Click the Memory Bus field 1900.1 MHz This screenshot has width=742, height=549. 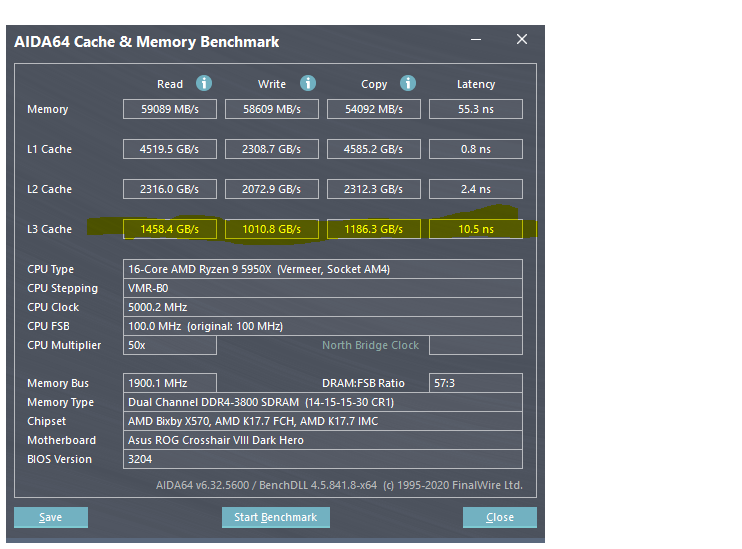point(170,383)
